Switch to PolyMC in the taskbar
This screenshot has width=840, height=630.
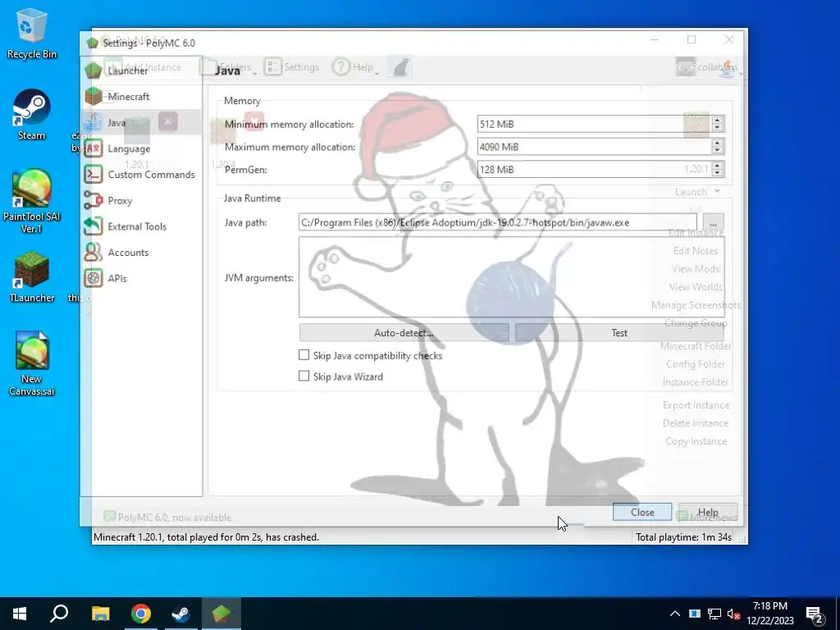221,614
